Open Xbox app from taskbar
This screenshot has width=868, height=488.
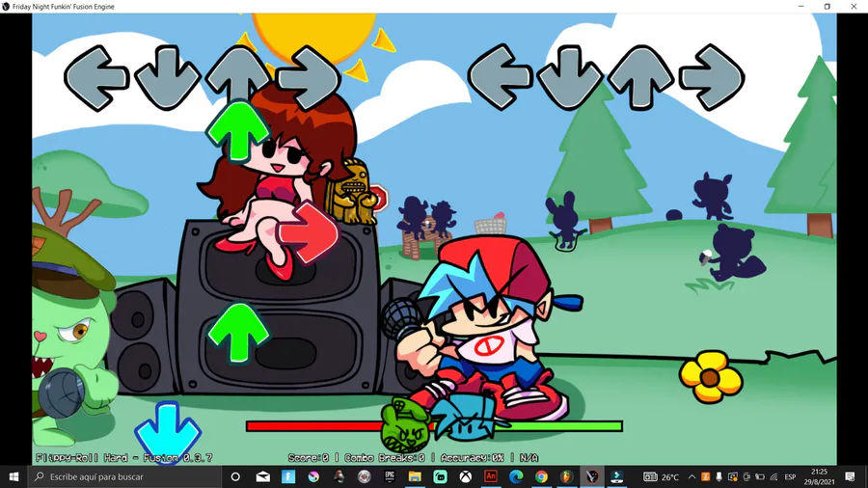[x=466, y=476]
